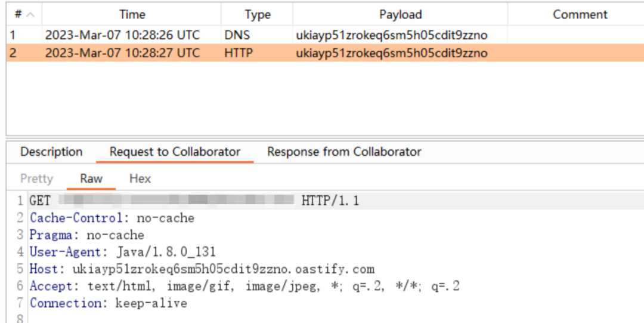This screenshot has width=644, height=323.
Task: Open the Description tab
Action: [51, 152]
